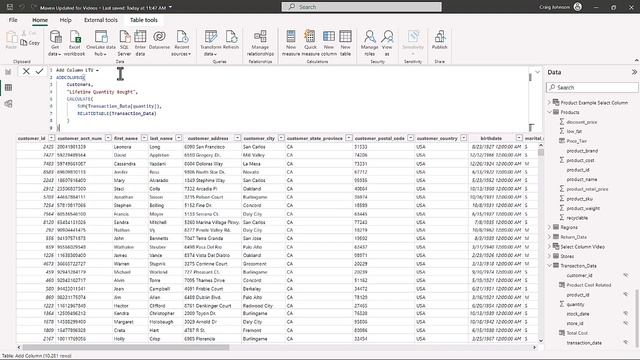
Task: Open Excel workbook data source
Action: [x=75, y=42]
